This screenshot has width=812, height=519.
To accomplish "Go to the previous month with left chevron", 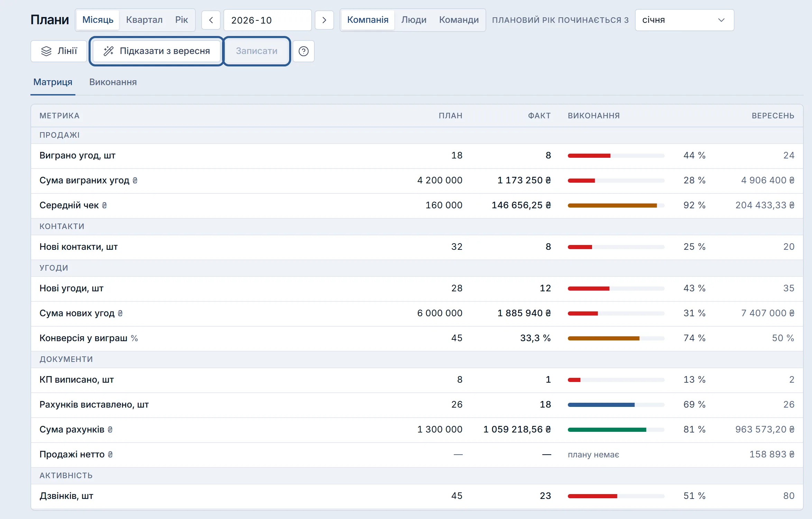I will click(211, 20).
